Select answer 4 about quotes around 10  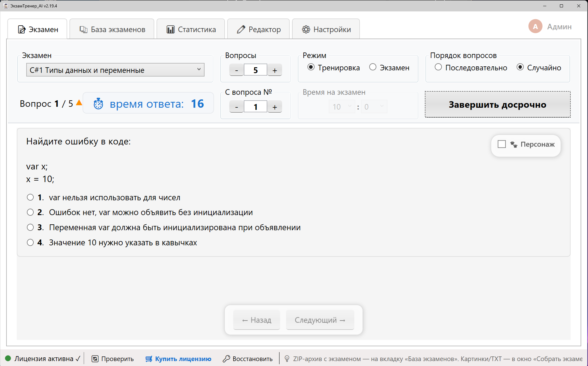112,243
